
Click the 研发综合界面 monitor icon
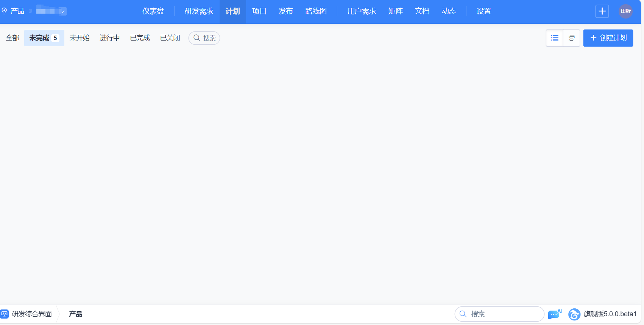tap(5, 314)
